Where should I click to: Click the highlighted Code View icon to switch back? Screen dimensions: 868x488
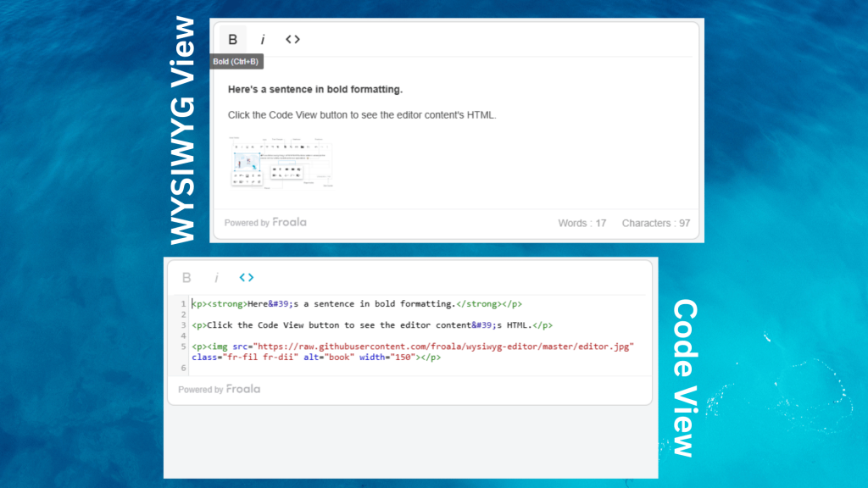coord(247,276)
